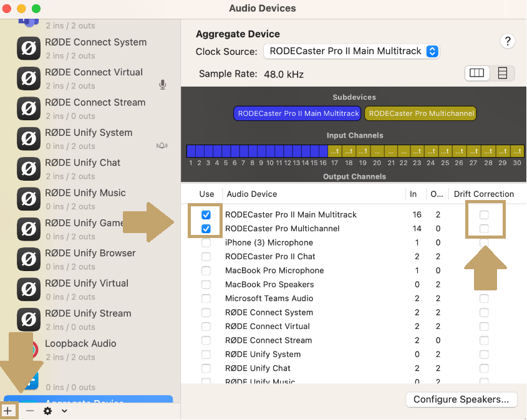The height and width of the screenshot is (420, 527).
Task: Select Loopback Audio name in sidebar
Action: click(x=80, y=343)
